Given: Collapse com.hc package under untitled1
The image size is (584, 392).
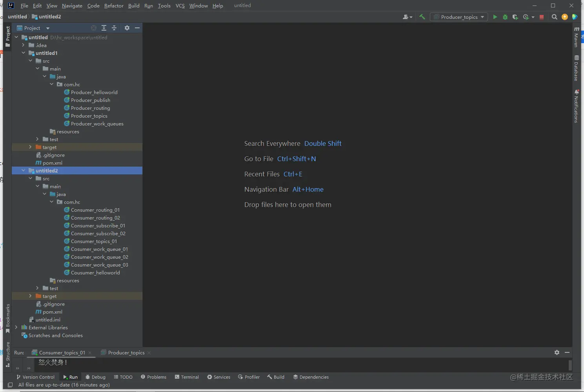Looking at the screenshot, I should (x=52, y=84).
